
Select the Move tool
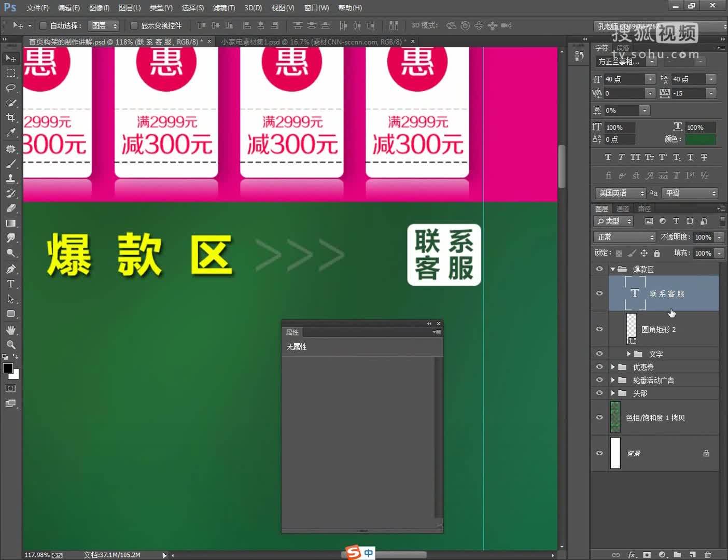coord(11,58)
